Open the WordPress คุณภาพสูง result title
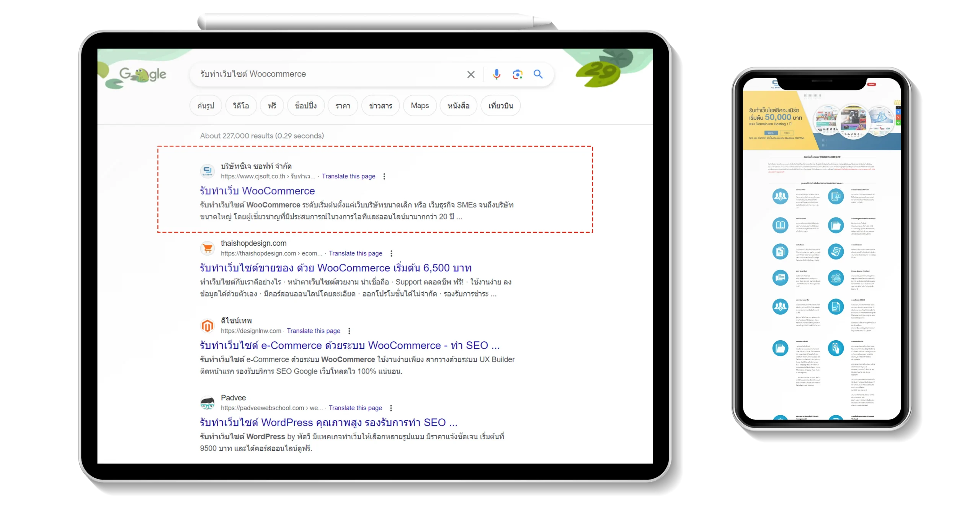Screen dimensions: 980x514 tap(328, 422)
